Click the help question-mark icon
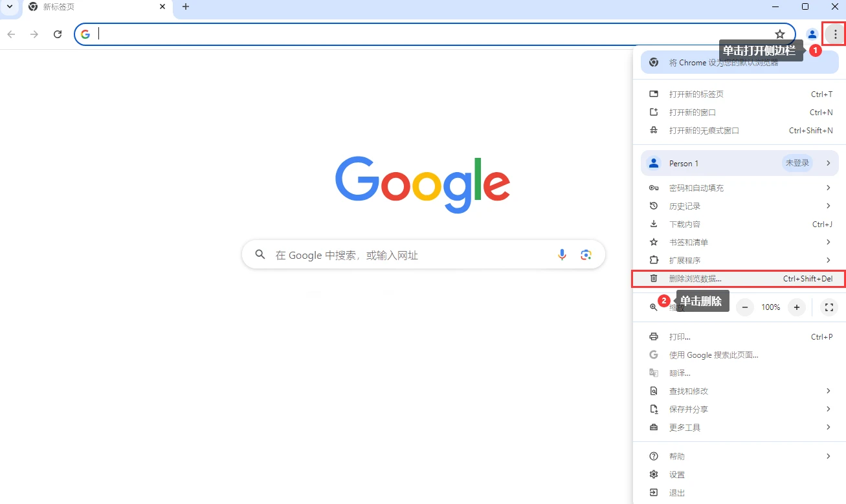 pyautogui.click(x=654, y=456)
